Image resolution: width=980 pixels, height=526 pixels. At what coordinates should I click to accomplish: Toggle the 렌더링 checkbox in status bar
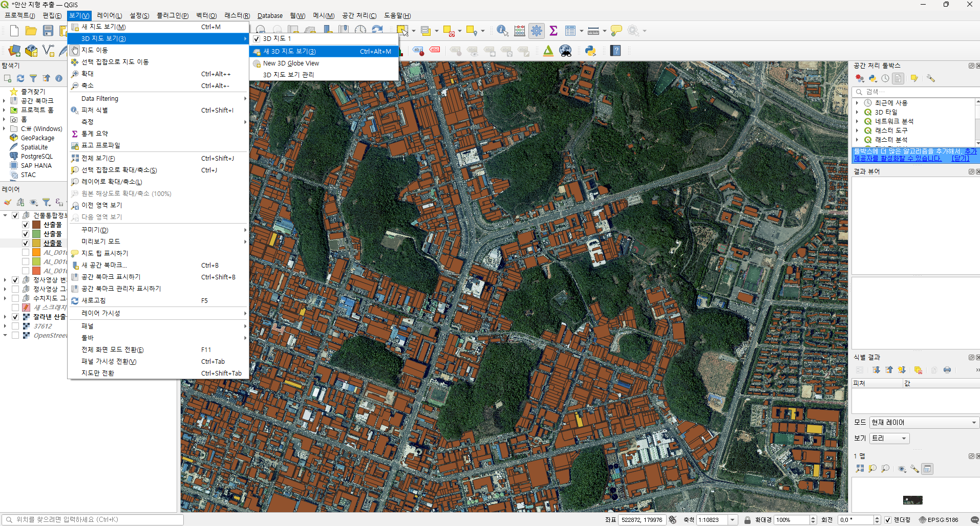pyautogui.click(x=888, y=520)
